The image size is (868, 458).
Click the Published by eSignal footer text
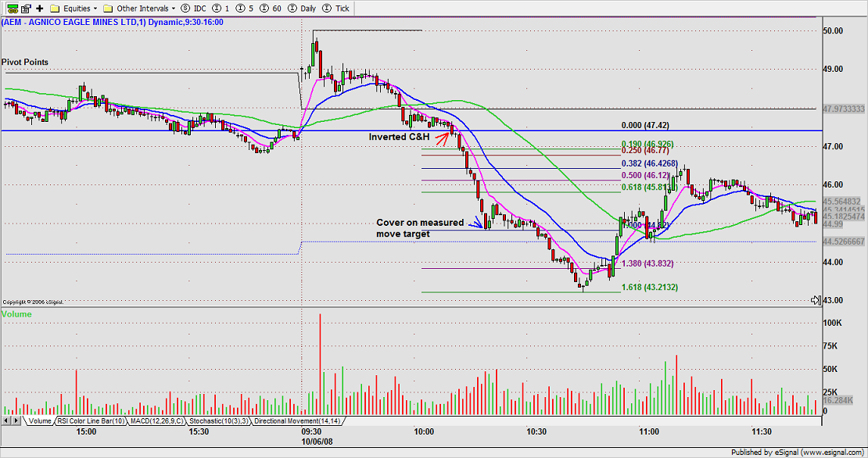797,453
